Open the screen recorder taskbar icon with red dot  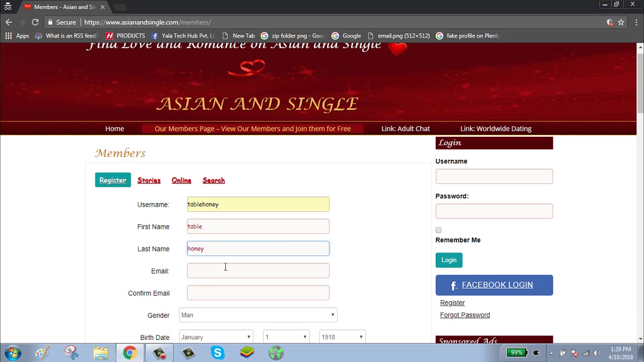[159, 353]
